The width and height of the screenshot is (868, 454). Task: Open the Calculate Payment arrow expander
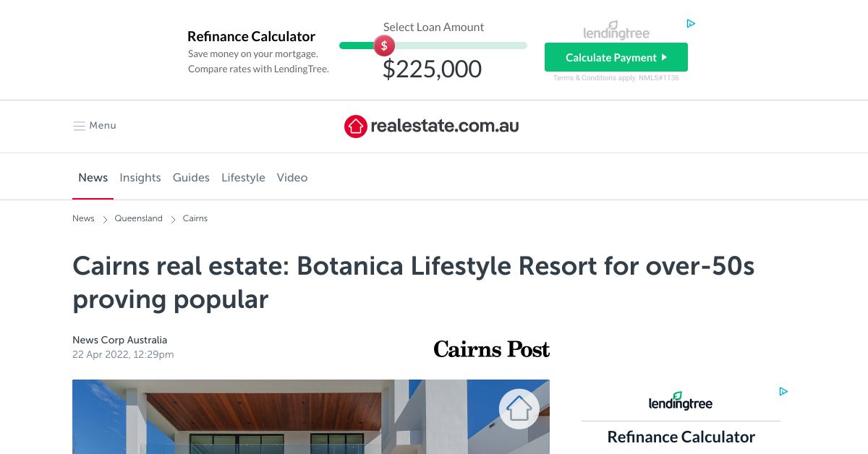point(664,57)
